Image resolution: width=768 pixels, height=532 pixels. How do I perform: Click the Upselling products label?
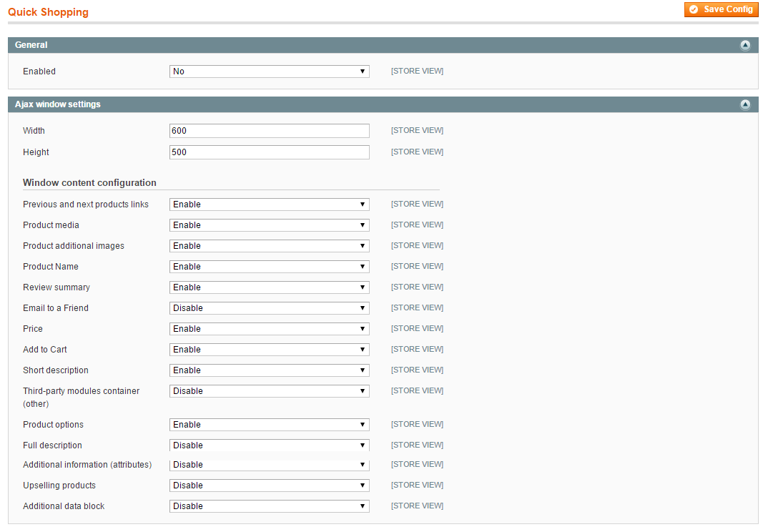[59, 486]
